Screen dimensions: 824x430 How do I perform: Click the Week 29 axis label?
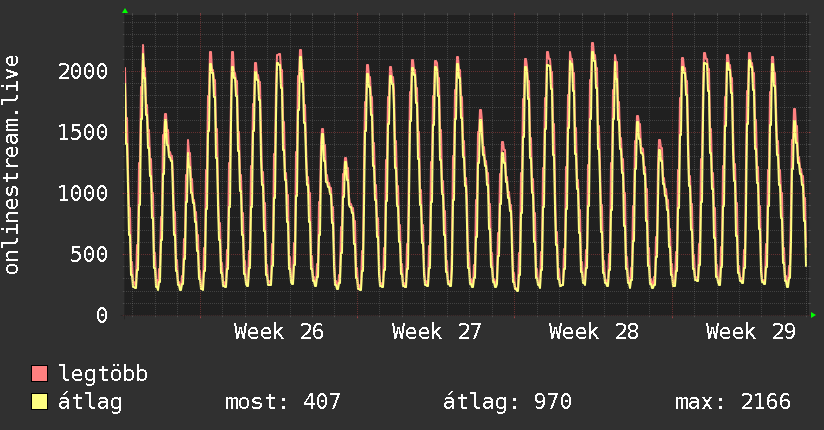[750, 332]
